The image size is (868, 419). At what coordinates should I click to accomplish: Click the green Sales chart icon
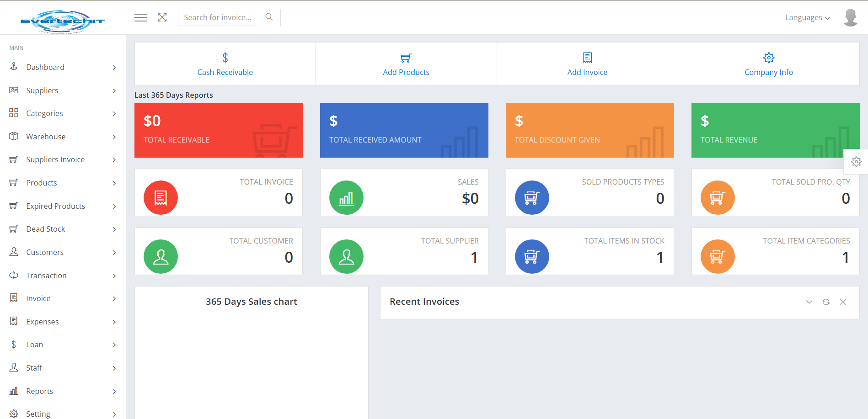tap(346, 197)
